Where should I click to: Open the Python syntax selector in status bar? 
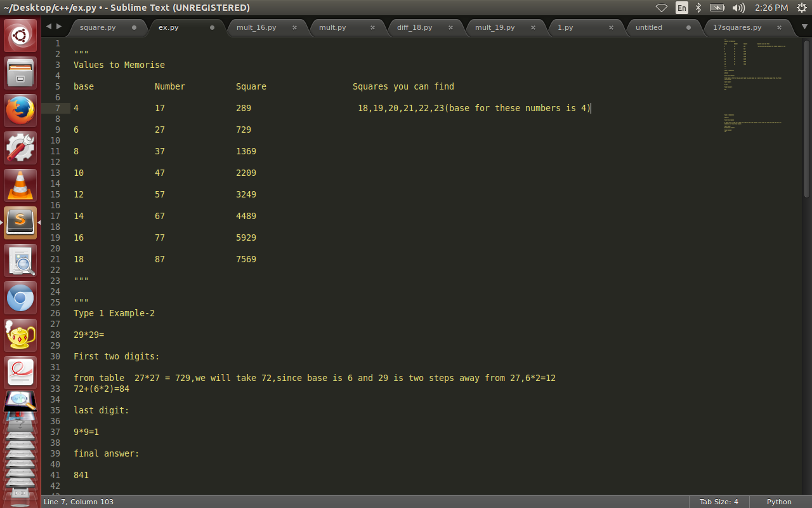(x=778, y=502)
